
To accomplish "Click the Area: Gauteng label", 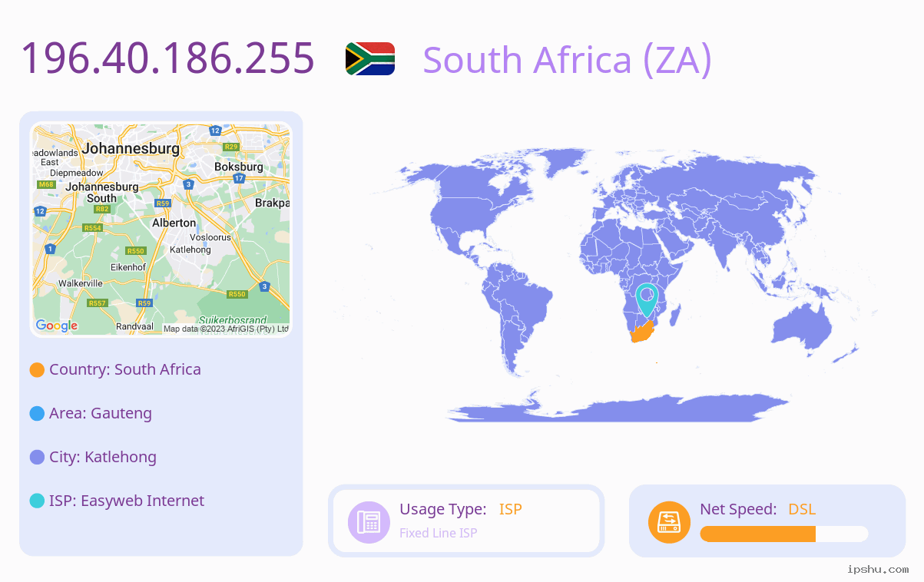I will (x=101, y=413).
